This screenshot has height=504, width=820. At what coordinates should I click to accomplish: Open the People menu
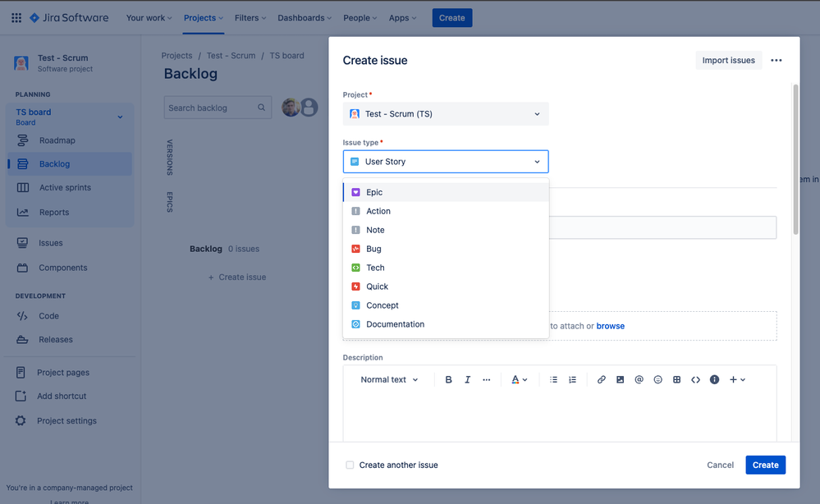point(360,18)
